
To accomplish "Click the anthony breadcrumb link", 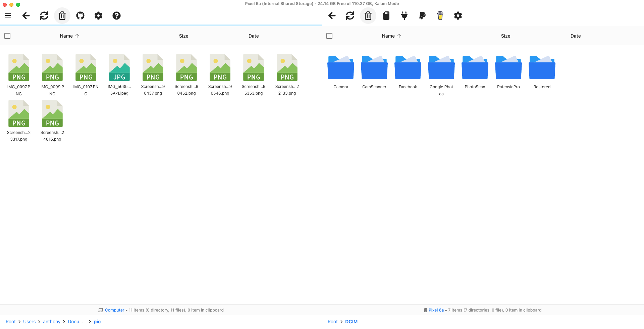I will pyautogui.click(x=52, y=321).
